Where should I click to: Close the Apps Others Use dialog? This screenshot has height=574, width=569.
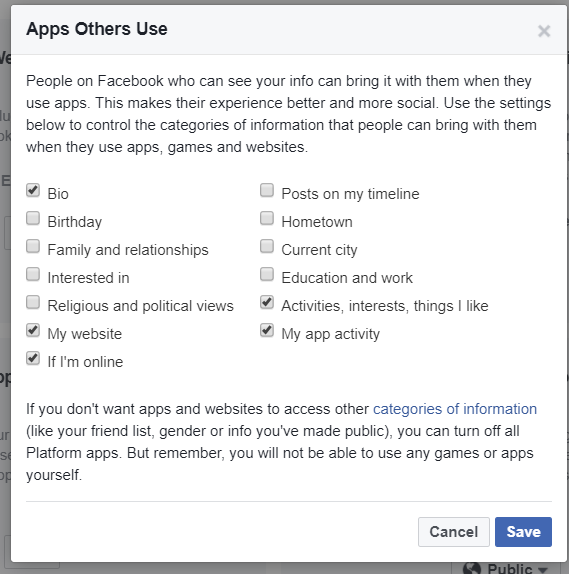coord(544,31)
